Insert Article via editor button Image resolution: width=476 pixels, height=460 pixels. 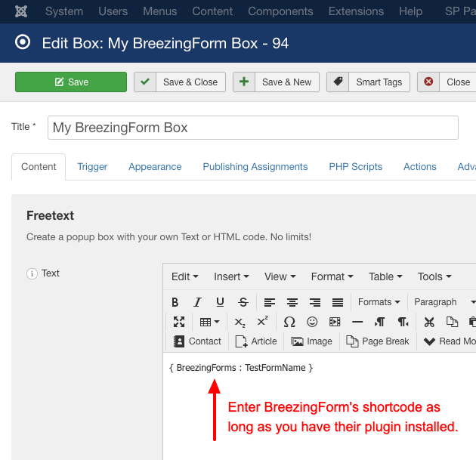(256, 341)
